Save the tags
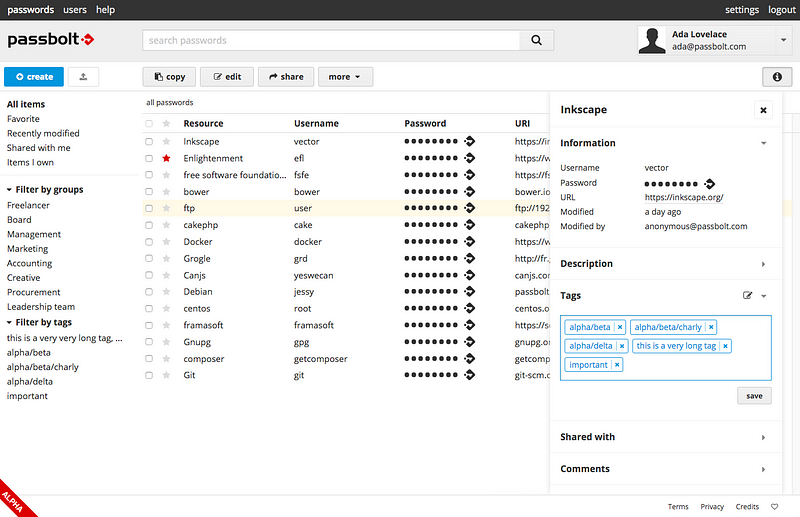The width and height of the screenshot is (800, 517). coord(754,396)
